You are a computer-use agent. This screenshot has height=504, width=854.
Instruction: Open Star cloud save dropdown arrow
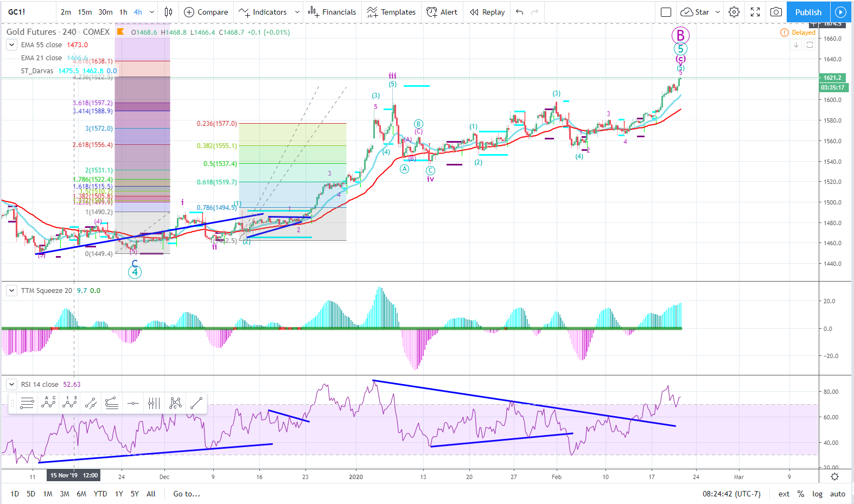[x=718, y=12]
